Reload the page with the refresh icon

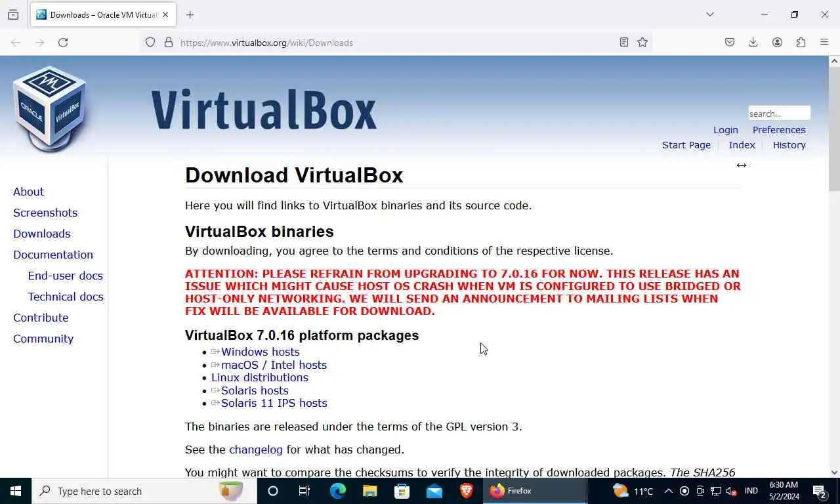pos(63,43)
